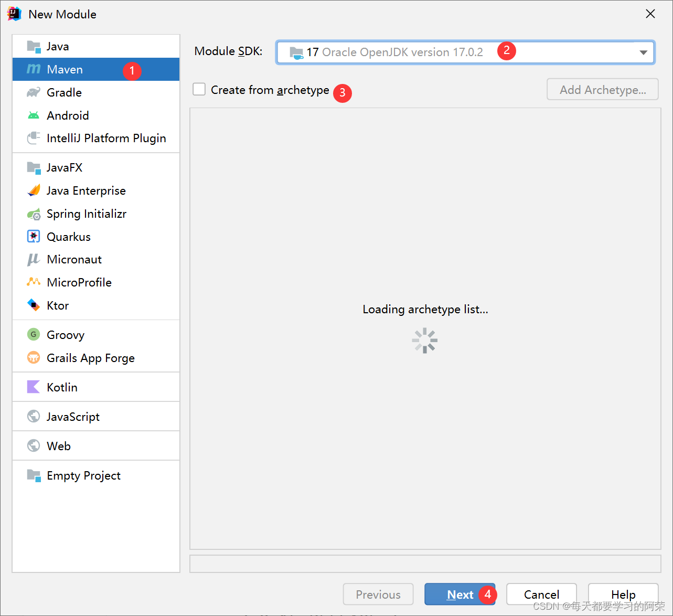Click the Empty Project name

pos(83,476)
